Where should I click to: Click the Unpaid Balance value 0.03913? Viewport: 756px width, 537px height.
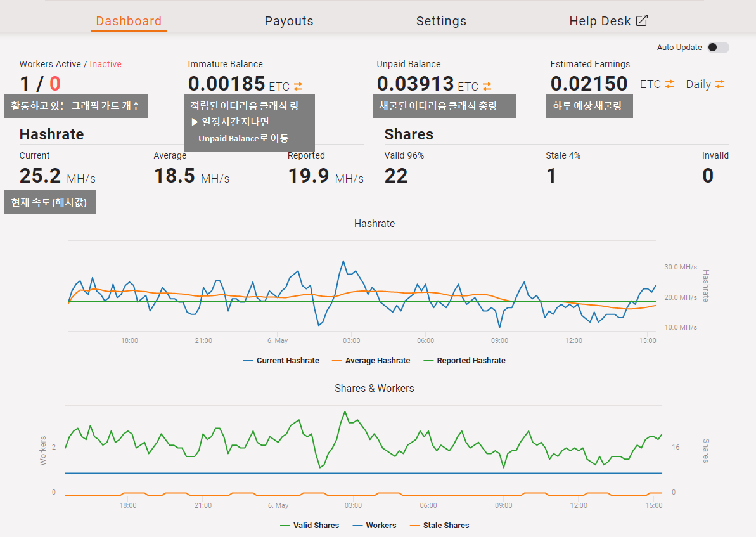pyautogui.click(x=416, y=84)
